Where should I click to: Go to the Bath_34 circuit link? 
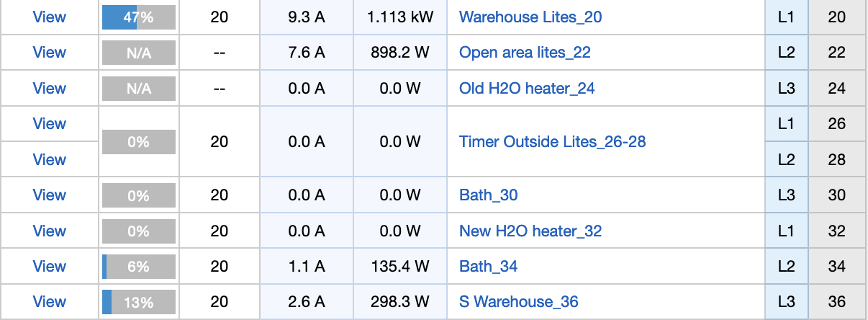coord(488,267)
